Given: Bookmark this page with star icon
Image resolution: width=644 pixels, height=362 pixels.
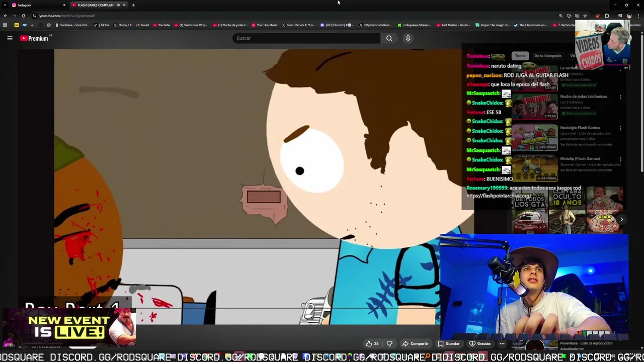Looking at the screenshot, I should 585,16.
